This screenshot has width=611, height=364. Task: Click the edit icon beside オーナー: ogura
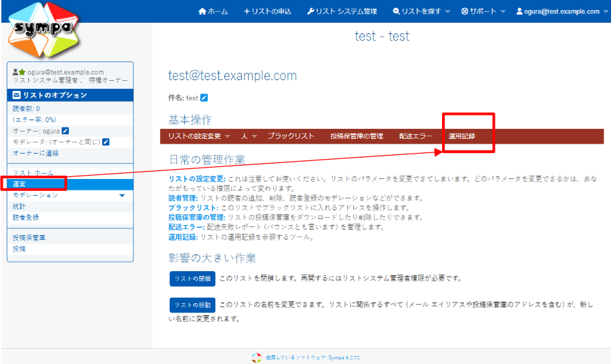pyautogui.click(x=65, y=131)
